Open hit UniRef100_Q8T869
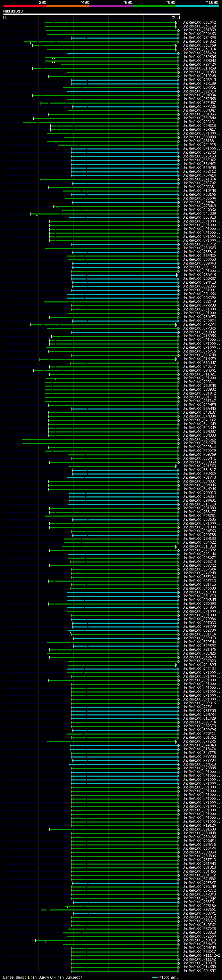222x980 pixels. [199, 30]
